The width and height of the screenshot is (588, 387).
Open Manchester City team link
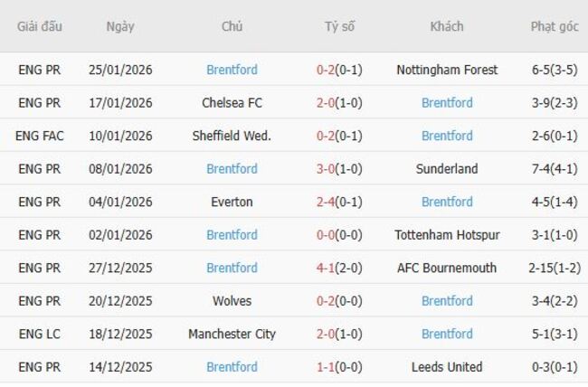[x=232, y=334]
